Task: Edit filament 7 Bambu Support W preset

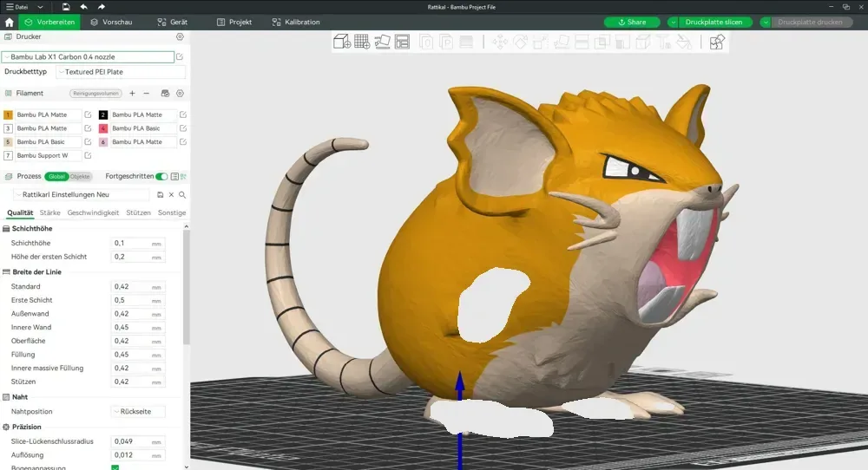Action: click(x=88, y=155)
